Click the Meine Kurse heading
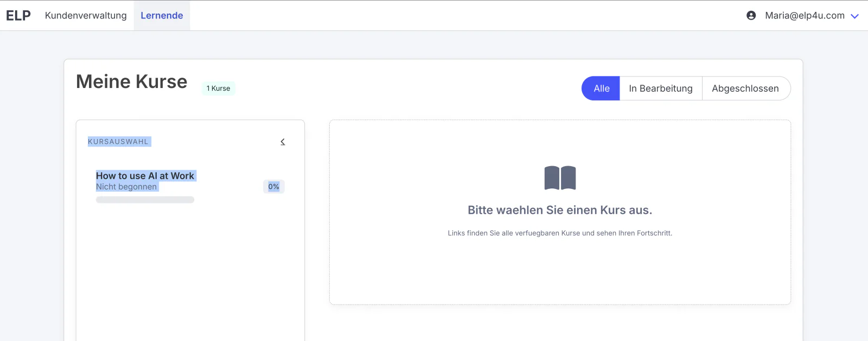The width and height of the screenshot is (868, 341). pos(132,81)
